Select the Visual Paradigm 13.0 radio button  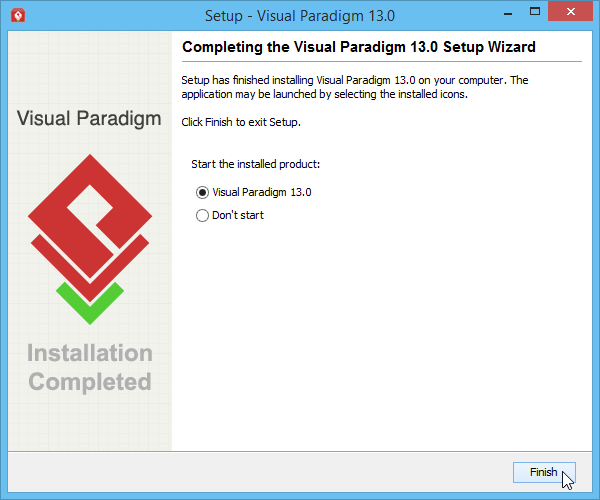[202, 192]
